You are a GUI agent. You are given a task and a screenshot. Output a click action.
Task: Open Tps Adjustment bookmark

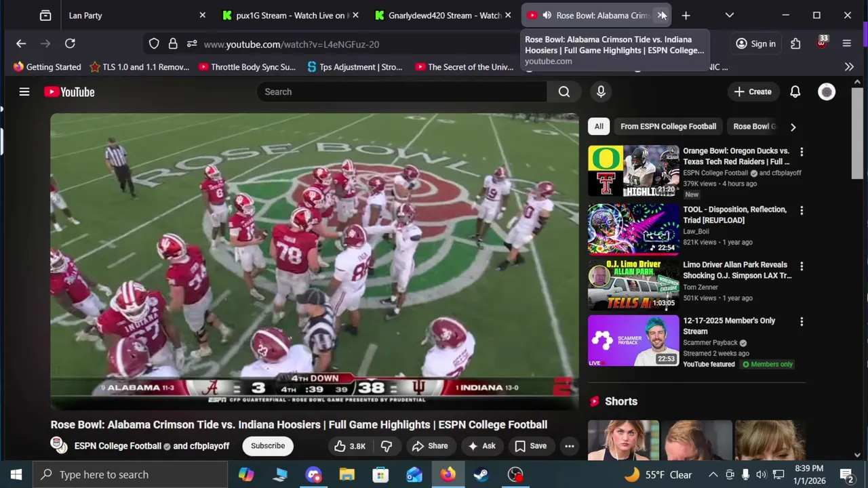[x=355, y=67]
